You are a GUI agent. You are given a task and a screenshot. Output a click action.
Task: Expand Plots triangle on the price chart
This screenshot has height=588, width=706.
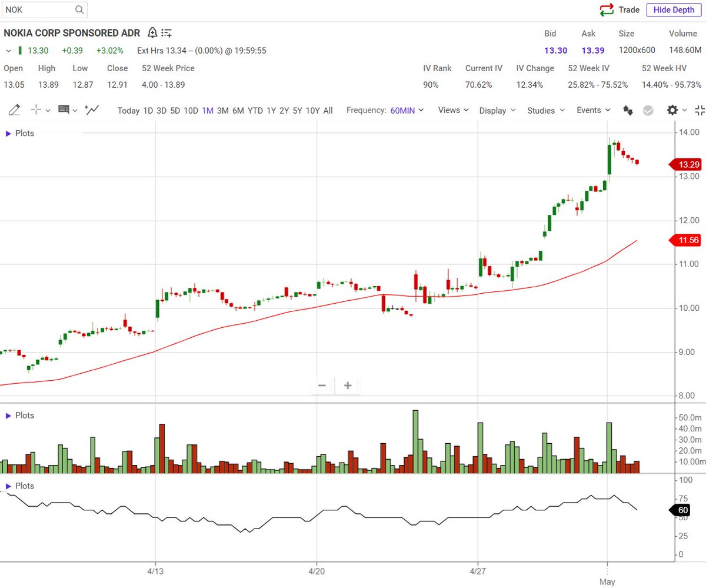coord(8,134)
